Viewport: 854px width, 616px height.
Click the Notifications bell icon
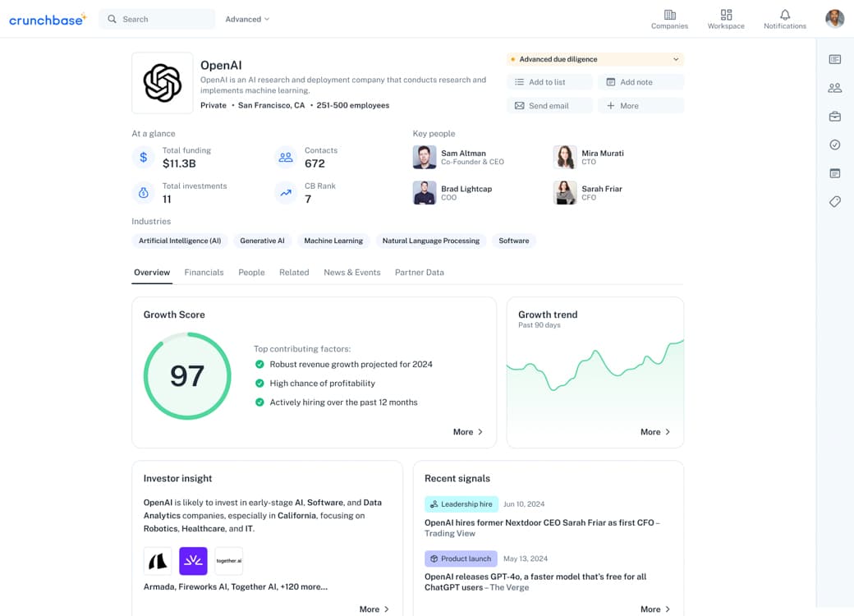785,15
